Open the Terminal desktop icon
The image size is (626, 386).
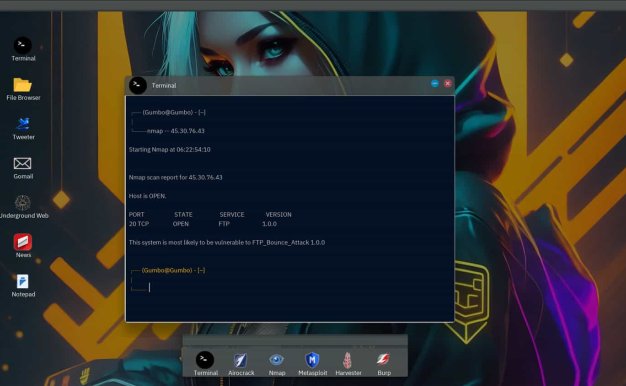23,46
